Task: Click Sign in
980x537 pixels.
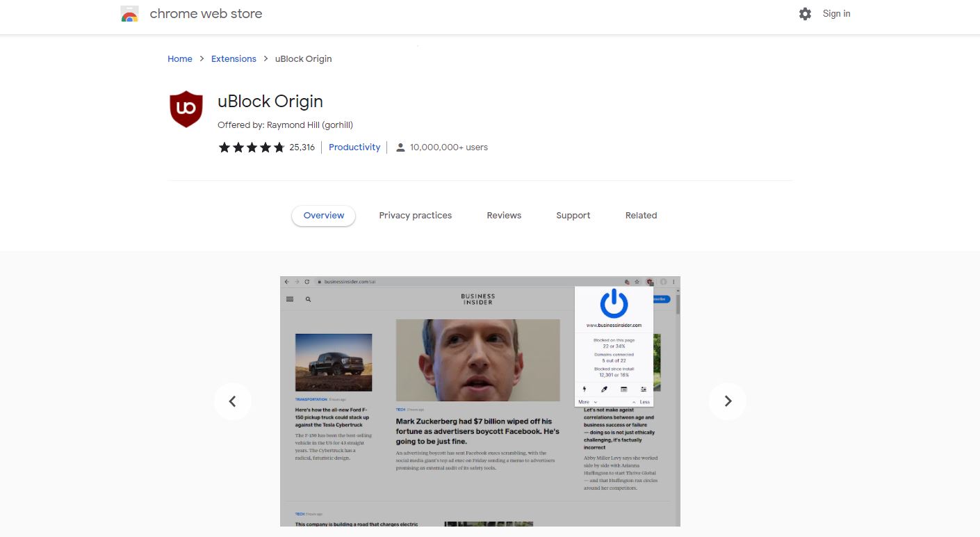Action: [836, 14]
